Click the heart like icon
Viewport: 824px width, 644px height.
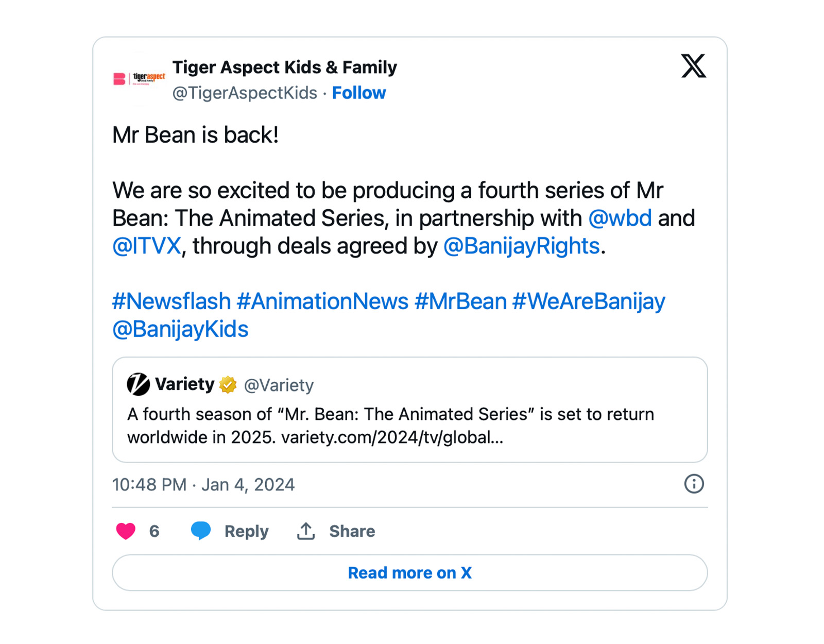click(x=126, y=531)
